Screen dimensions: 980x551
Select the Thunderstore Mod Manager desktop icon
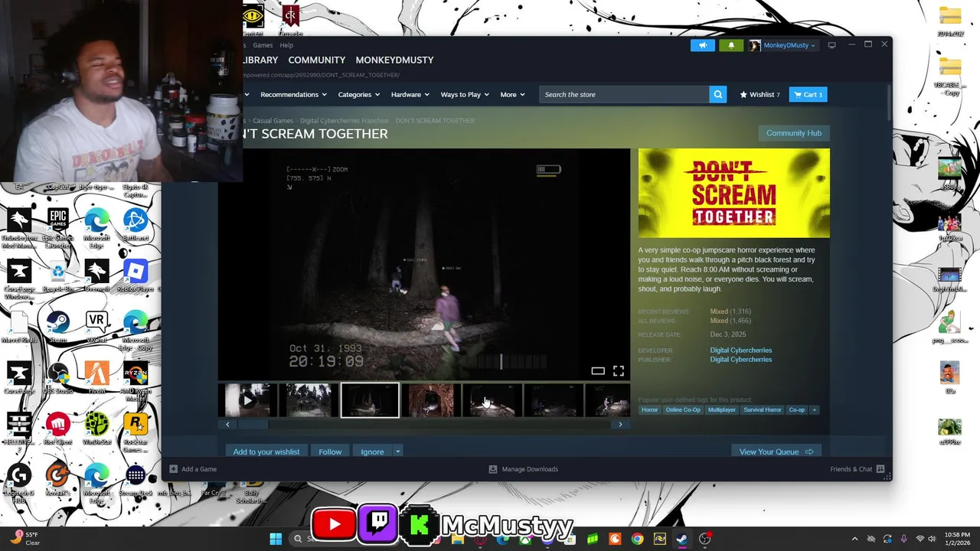click(x=19, y=227)
